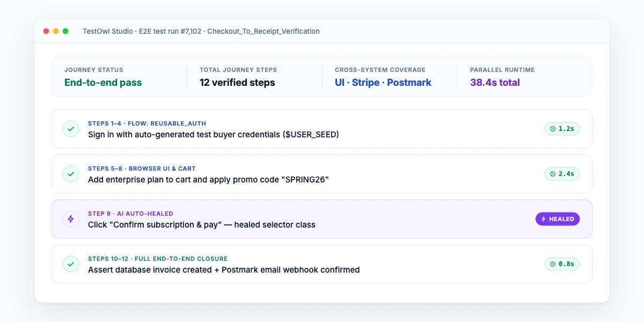Viewport: 644px width, 322px height.
Task: Click the yellow minimize window button
Action: coord(56,31)
